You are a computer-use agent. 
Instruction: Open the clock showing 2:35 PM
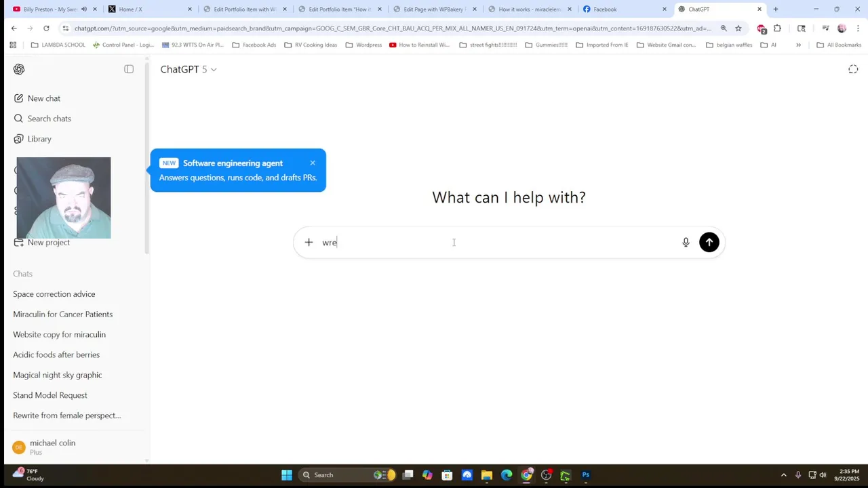(x=848, y=475)
